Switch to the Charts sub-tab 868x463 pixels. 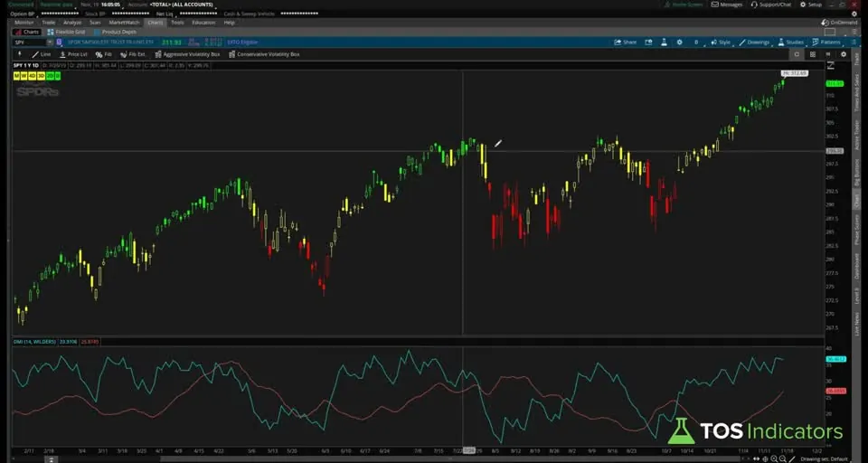click(26, 33)
